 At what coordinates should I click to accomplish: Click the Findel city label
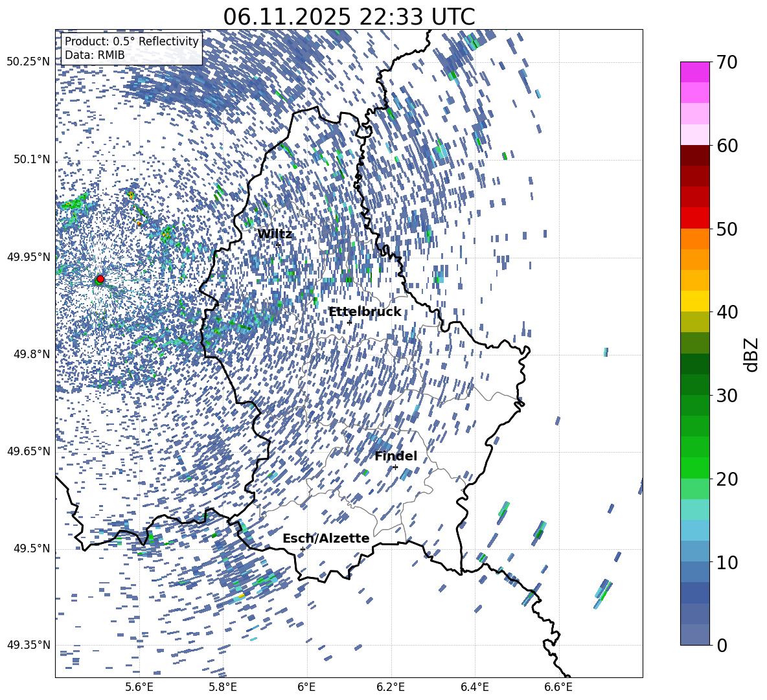pyautogui.click(x=396, y=456)
